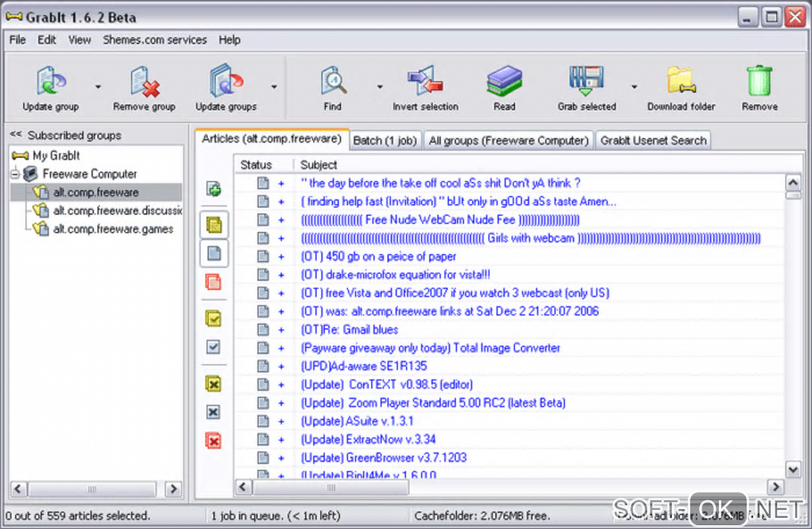Viewport: 812px width, 529px height.
Task: Click article list scroll left arrow
Action: pyautogui.click(x=244, y=487)
